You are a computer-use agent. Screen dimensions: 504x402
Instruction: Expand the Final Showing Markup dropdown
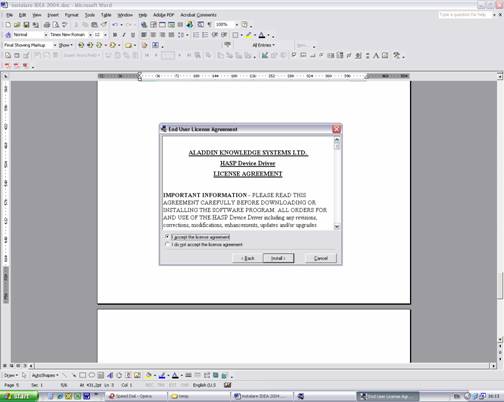(x=30, y=45)
